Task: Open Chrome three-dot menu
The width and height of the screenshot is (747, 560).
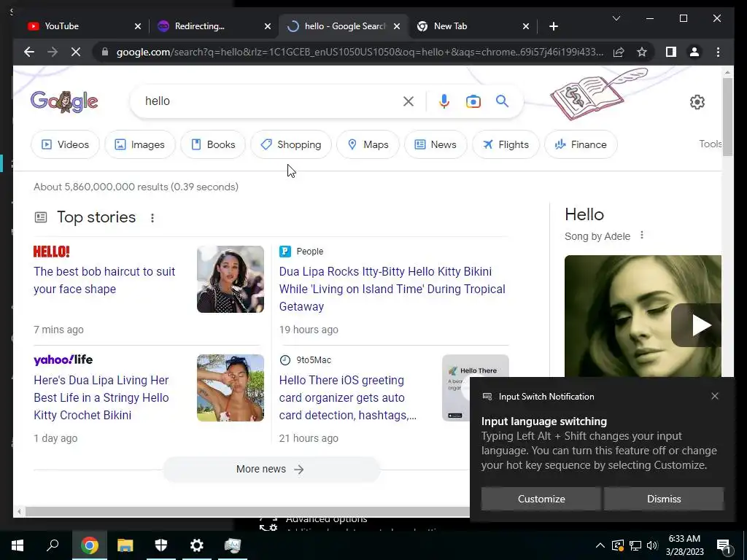Action: [718, 52]
